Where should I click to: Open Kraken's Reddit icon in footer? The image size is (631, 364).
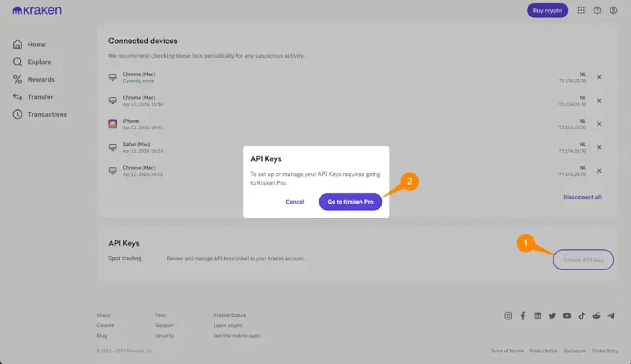597,316
